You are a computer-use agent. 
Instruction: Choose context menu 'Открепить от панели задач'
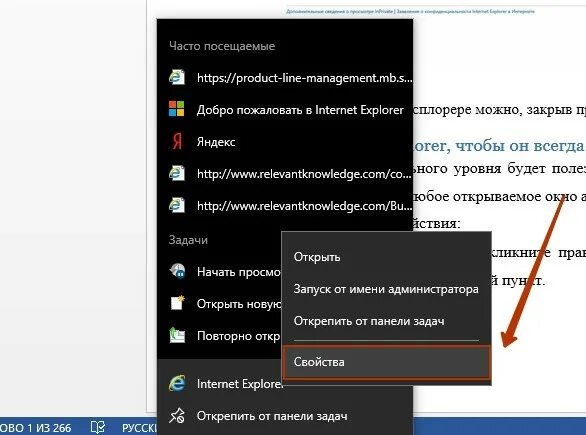[x=386, y=321]
